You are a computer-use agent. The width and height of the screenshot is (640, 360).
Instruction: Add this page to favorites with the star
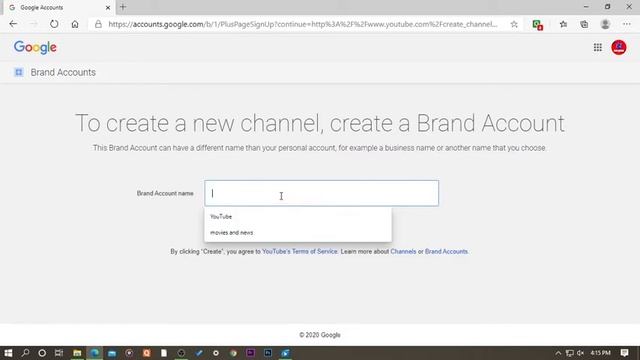[514, 24]
